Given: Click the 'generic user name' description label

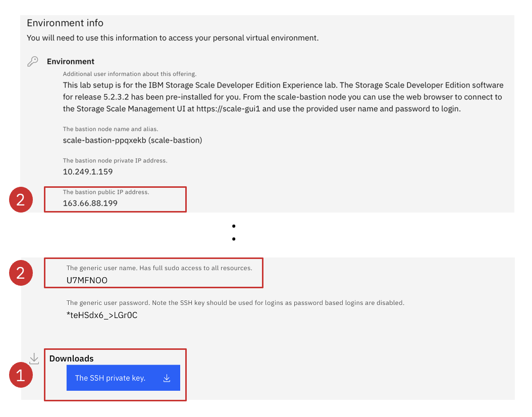Looking at the screenshot, I should 159,268.
